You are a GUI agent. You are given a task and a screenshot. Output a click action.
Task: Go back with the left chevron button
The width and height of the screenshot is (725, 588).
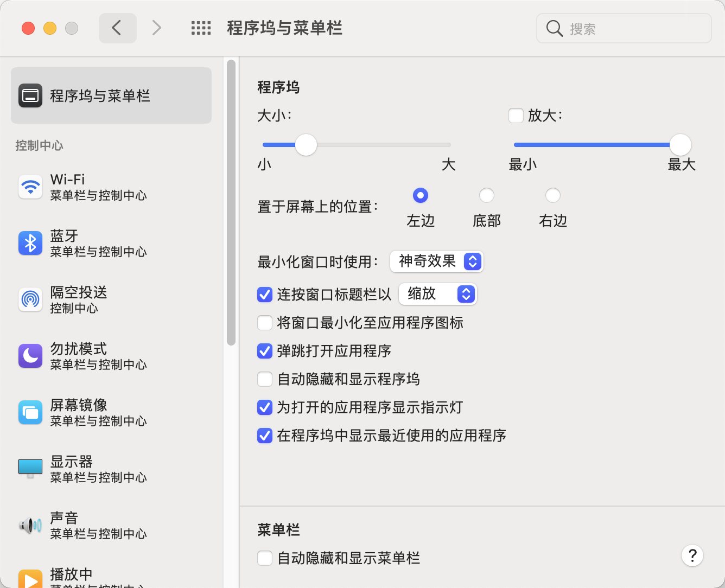click(117, 28)
